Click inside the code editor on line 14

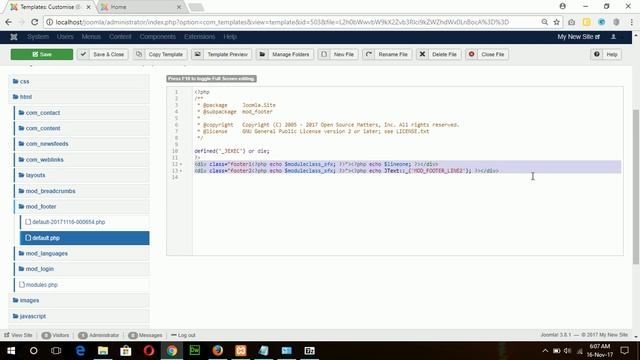click(407, 177)
